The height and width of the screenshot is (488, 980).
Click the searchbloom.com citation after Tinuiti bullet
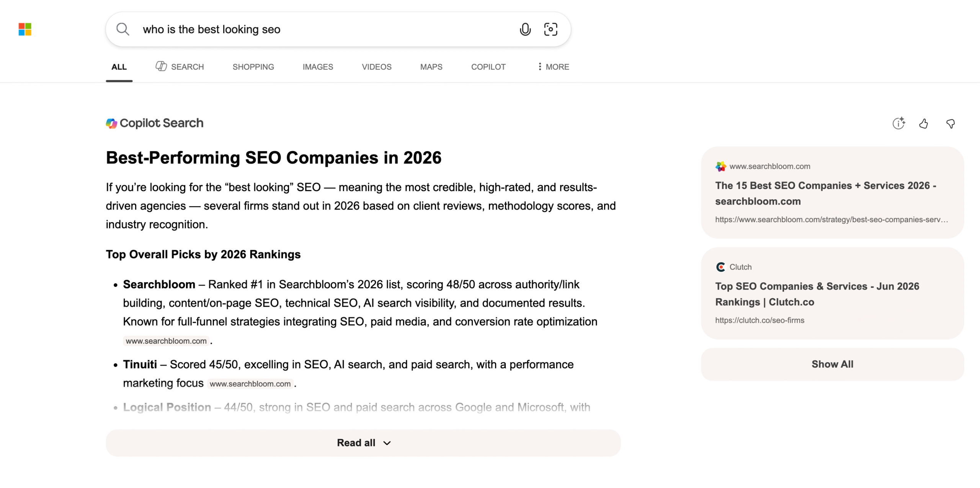point(250,384)
